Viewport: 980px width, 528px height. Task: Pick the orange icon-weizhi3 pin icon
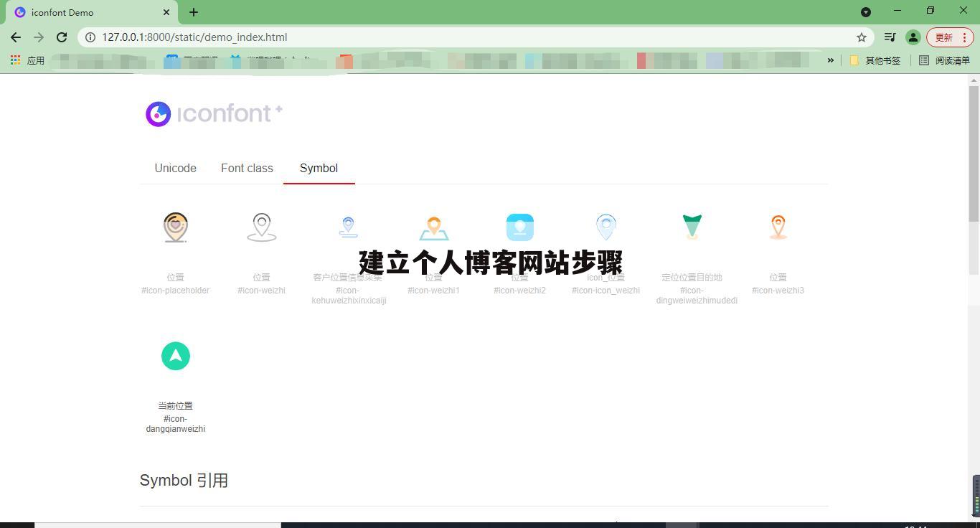pos(778,227)
